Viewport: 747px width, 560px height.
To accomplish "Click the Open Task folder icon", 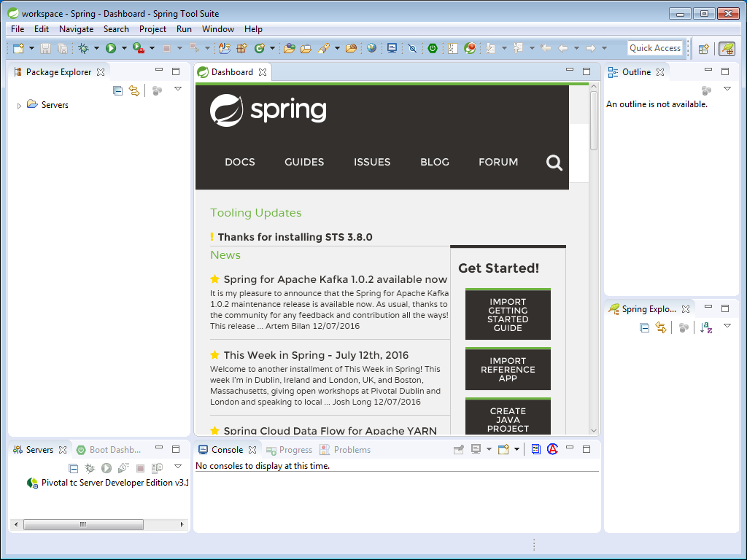I will tap(306, 48).
